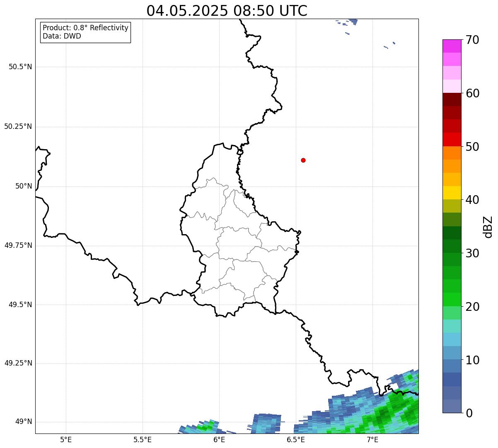This screenshot has height=448, width=498.
Task: Click the colorbar tick label 30
Action: [472, 253]
